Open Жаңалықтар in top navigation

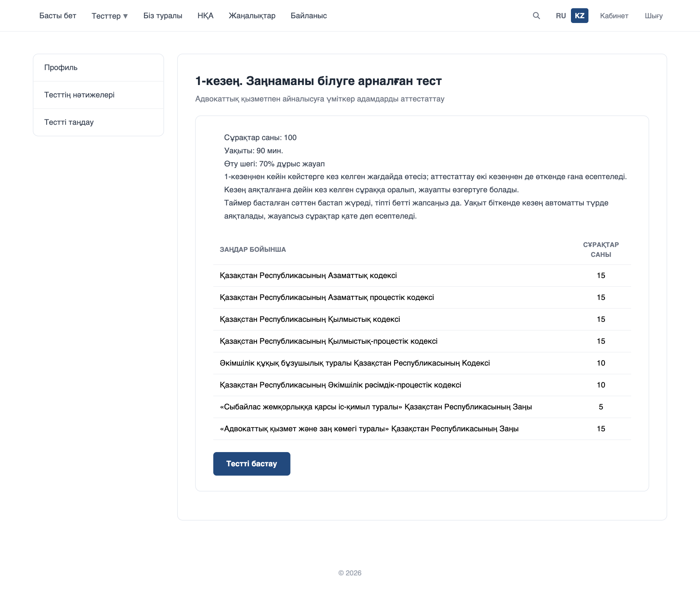[252, 16]
